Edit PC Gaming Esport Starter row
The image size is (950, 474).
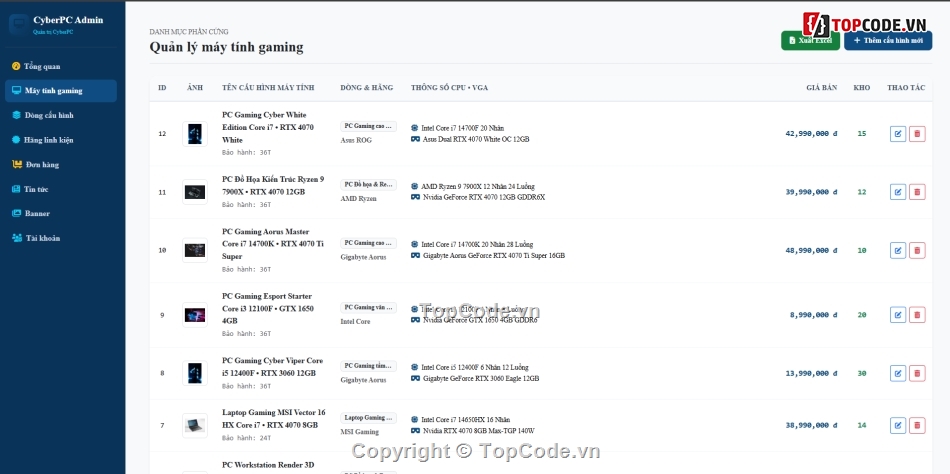(898, 315)
